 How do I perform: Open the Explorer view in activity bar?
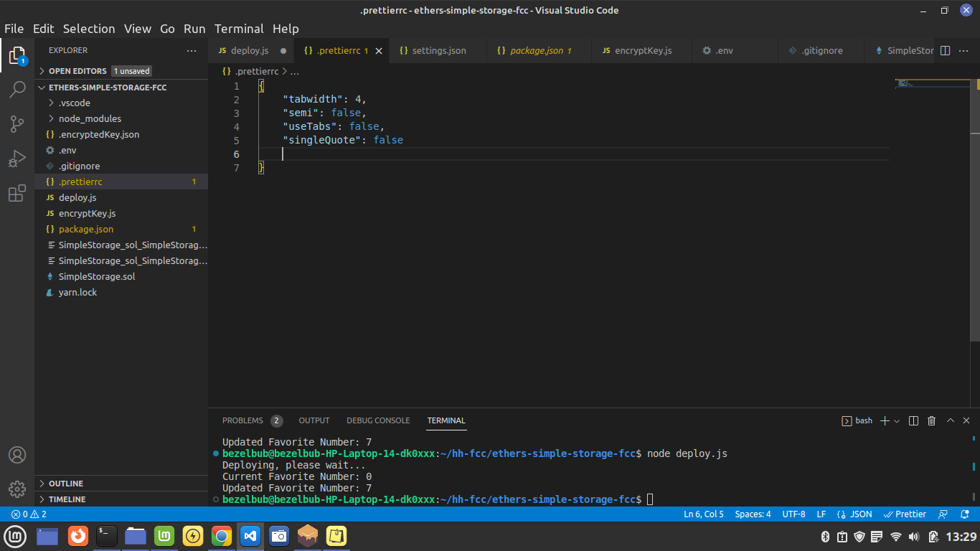(x=17, y=56)
